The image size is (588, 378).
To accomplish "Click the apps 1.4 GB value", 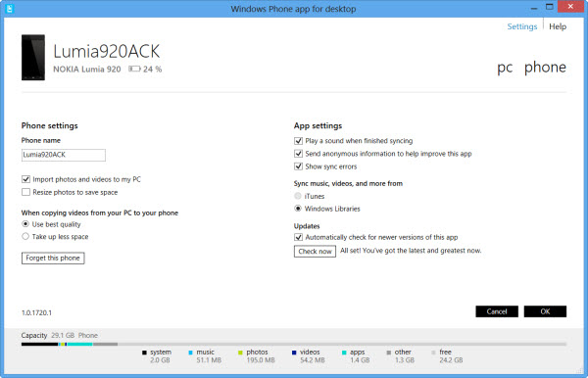I will 360,360.
